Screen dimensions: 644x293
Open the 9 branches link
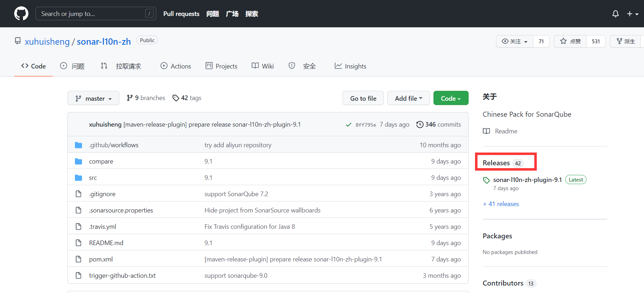tap(146, 98)
